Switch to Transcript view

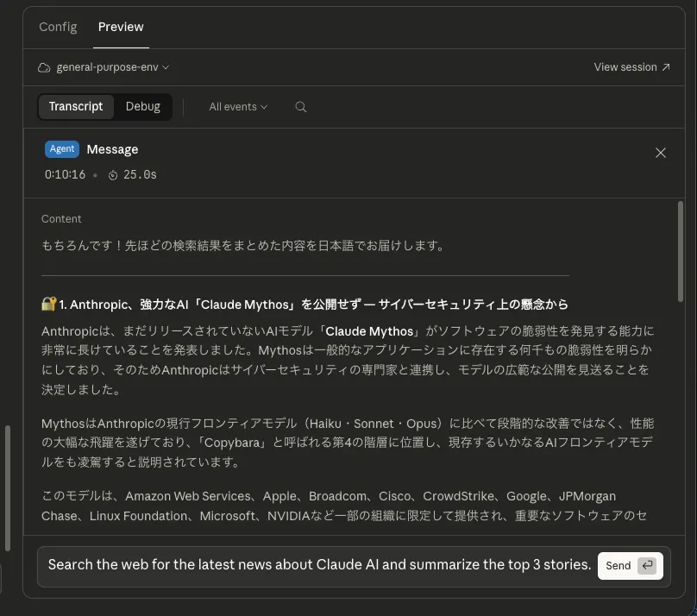click(76, 107)
